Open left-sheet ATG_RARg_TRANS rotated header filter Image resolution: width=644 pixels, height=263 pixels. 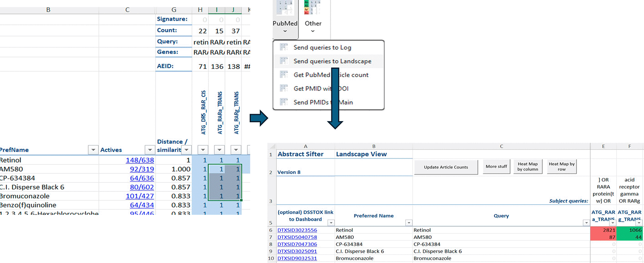click(236, 150)
